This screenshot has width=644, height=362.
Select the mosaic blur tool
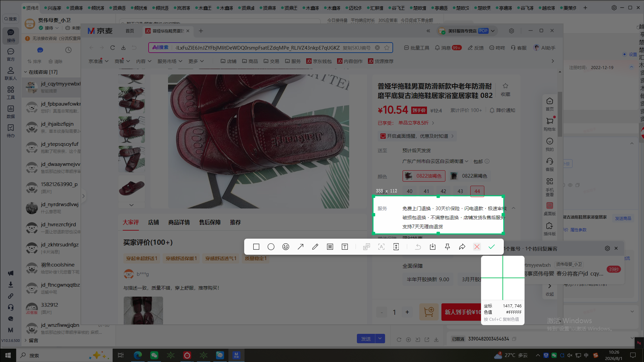(x=330, y=247)
